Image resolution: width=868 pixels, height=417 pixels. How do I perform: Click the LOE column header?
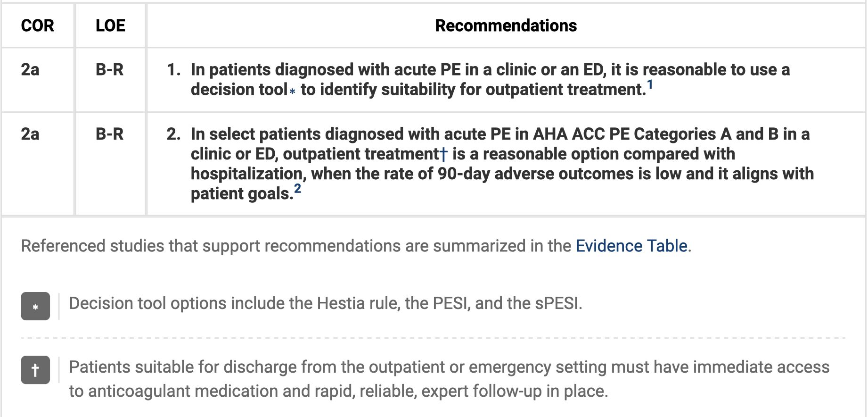110,25
